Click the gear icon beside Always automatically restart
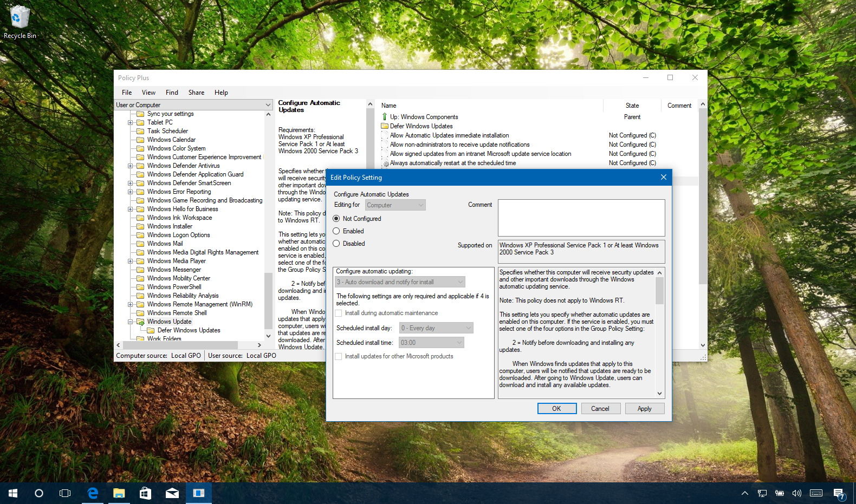856x504 pixels. (385, 163)
